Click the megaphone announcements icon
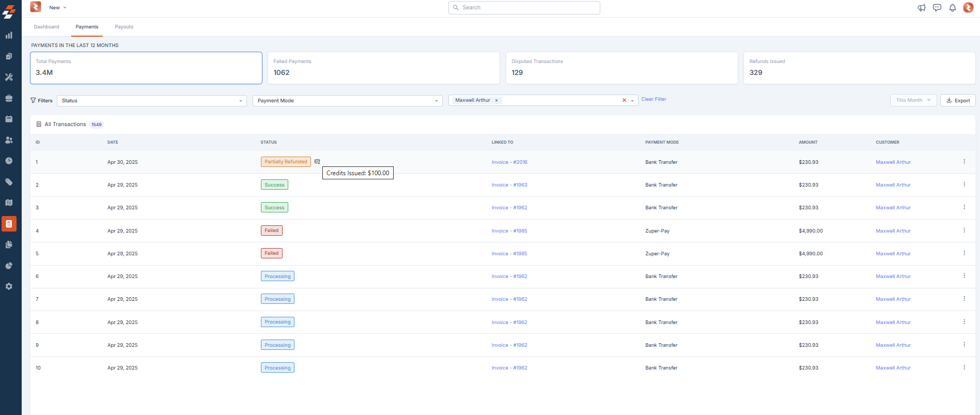 [x=922, y=8]
